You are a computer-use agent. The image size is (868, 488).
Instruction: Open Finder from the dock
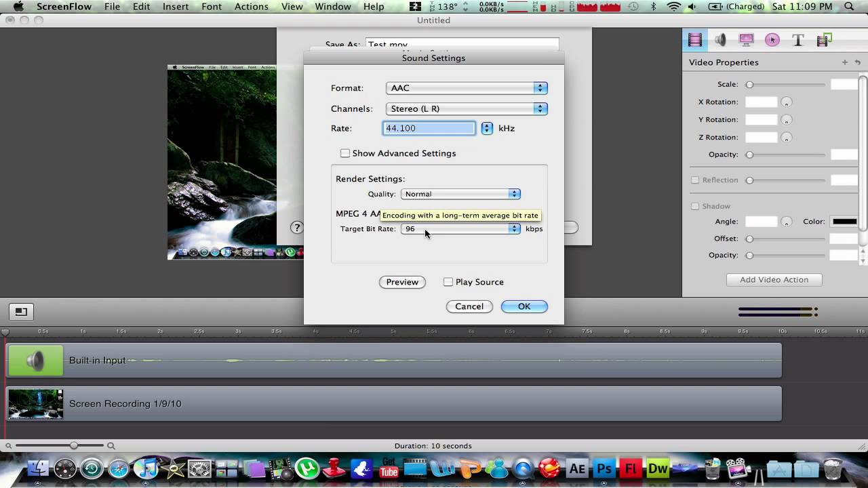click(x=39, y=468)
